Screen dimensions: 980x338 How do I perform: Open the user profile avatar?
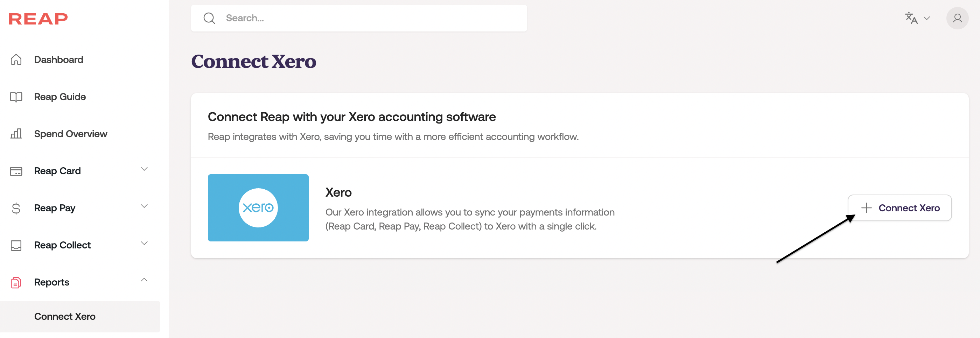pyautogui.click(x=957, y=18)
